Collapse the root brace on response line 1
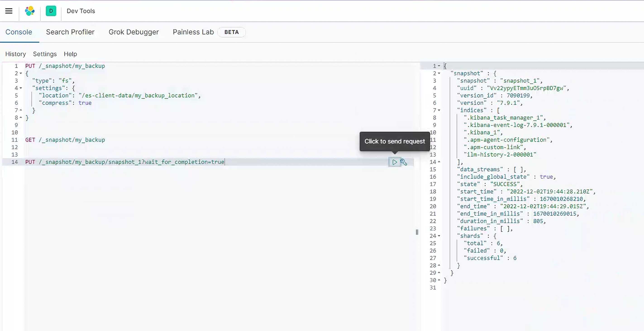The width and height of the screenshot is (644, 331). tap(439, 66)
